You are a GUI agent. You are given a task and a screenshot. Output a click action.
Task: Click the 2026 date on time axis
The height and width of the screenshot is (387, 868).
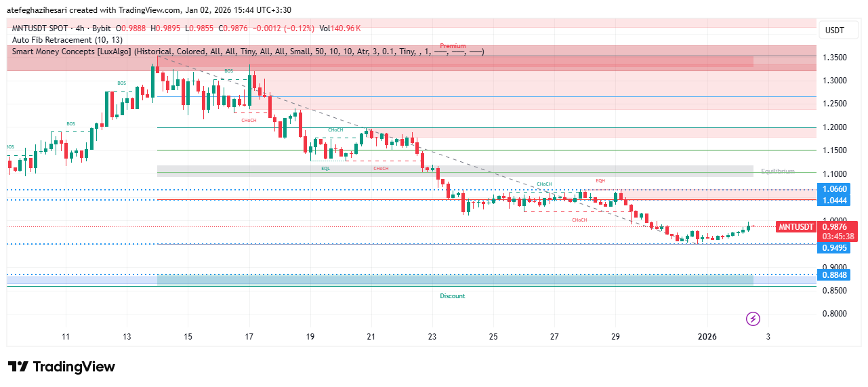pyautogui.click(x=707, y=337)
